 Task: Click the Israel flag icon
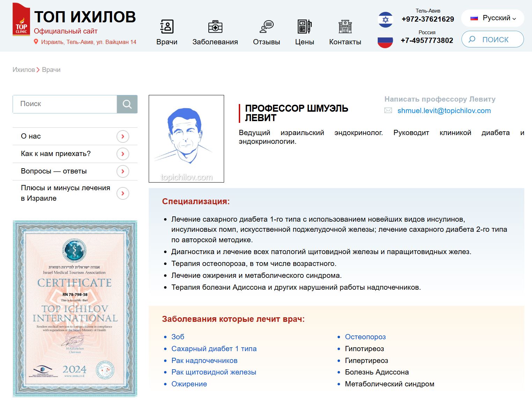click(x=385, y=20)
